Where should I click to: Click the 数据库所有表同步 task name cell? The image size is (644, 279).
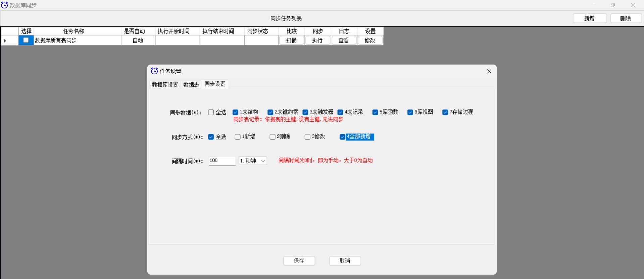click(77, 40)
